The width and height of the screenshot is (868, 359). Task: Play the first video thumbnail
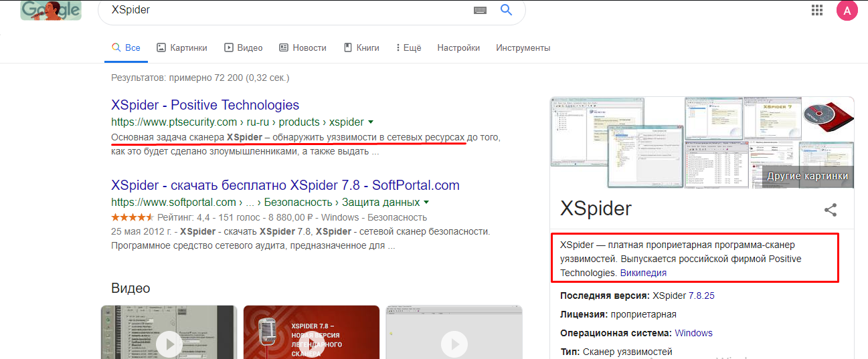(169, 343)
